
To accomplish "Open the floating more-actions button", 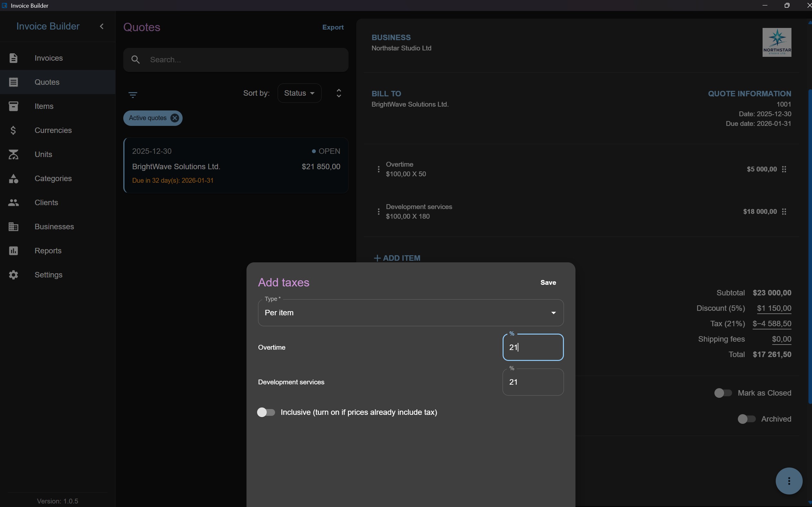I will point(789,481).
